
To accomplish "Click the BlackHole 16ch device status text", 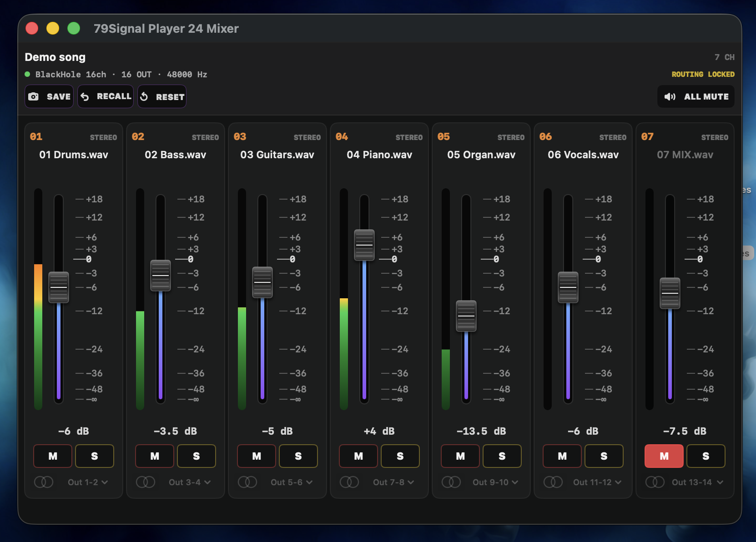I will 121,74.
